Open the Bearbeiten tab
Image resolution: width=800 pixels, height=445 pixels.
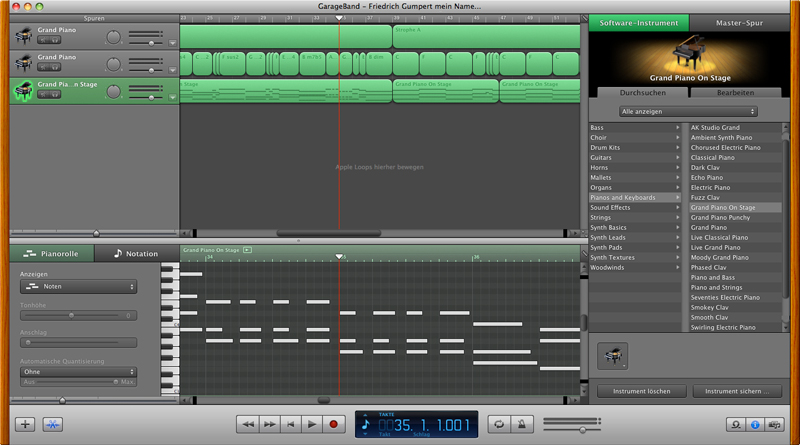tap(735, 92)
